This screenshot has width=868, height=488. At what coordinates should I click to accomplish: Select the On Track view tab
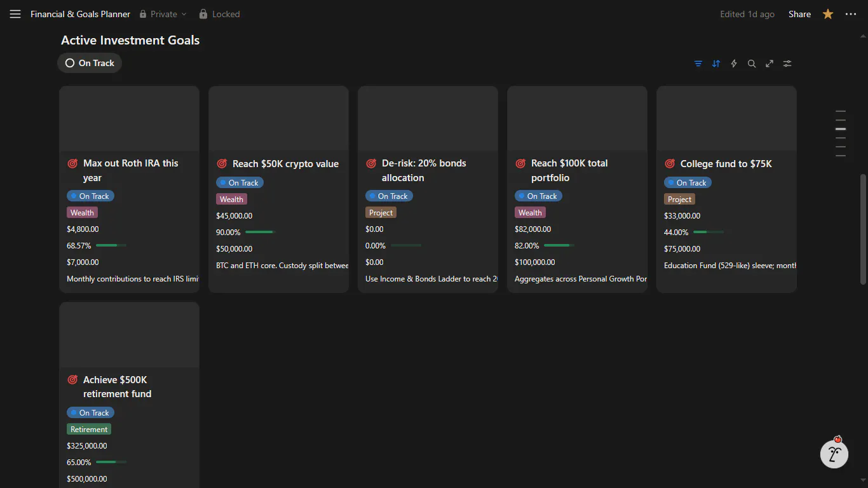pos(90,63)
